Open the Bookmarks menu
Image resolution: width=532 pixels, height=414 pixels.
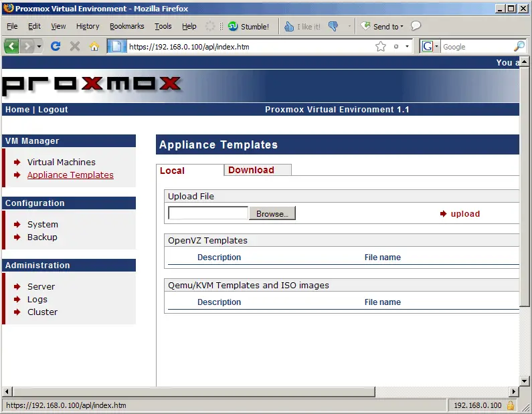point(126,26)
